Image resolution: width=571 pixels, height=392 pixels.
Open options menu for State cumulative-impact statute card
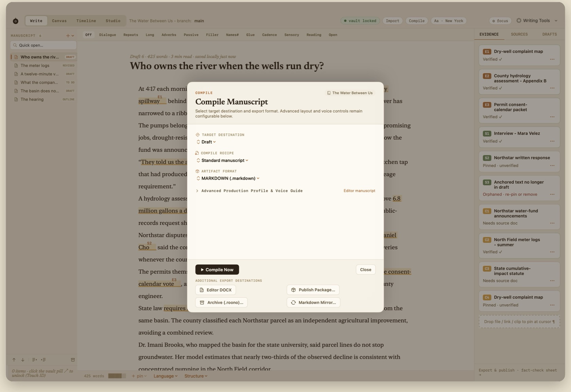pyautogui.click(x=552, y=281)
